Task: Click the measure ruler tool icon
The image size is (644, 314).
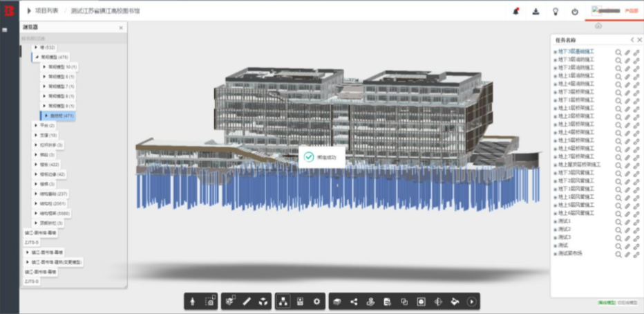Action: 247,302
